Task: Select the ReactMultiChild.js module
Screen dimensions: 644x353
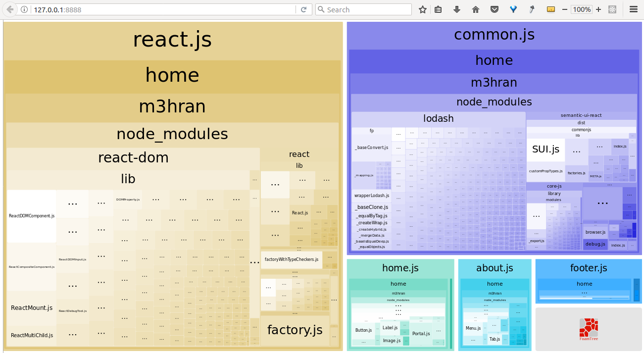Action: [32, 335]
